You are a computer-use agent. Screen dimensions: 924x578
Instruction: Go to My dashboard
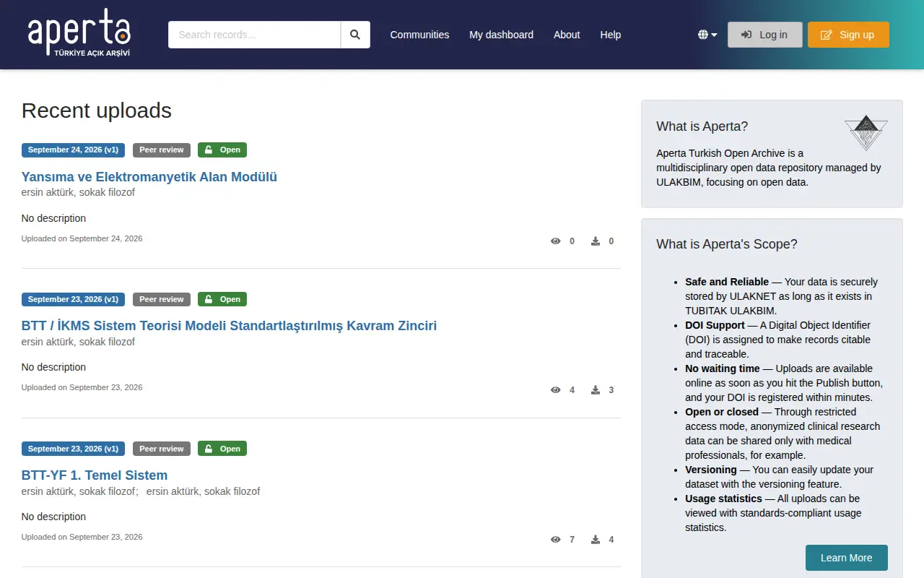tap(501, 35)
